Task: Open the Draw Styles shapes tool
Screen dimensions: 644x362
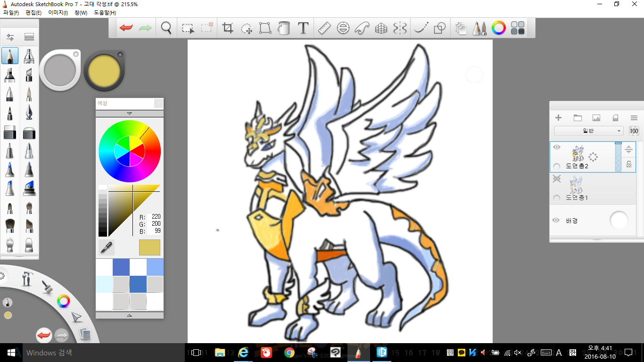Action: [439, 28]
